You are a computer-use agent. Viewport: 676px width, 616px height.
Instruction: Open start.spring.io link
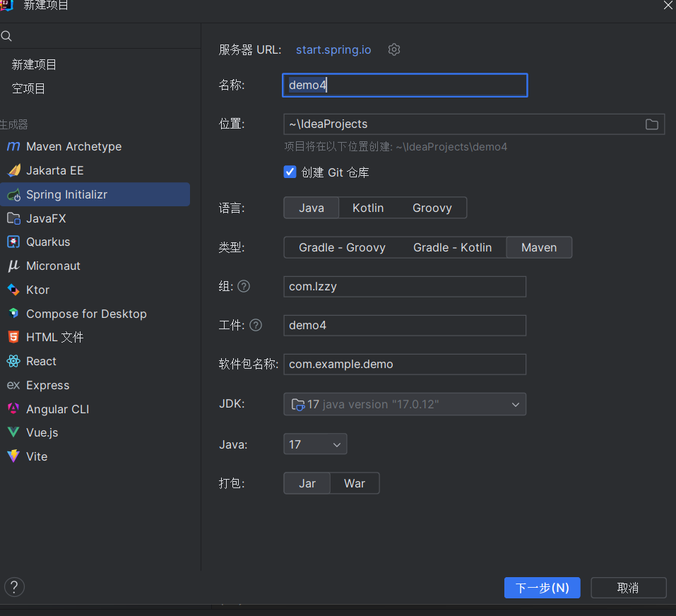pos(333,49)
